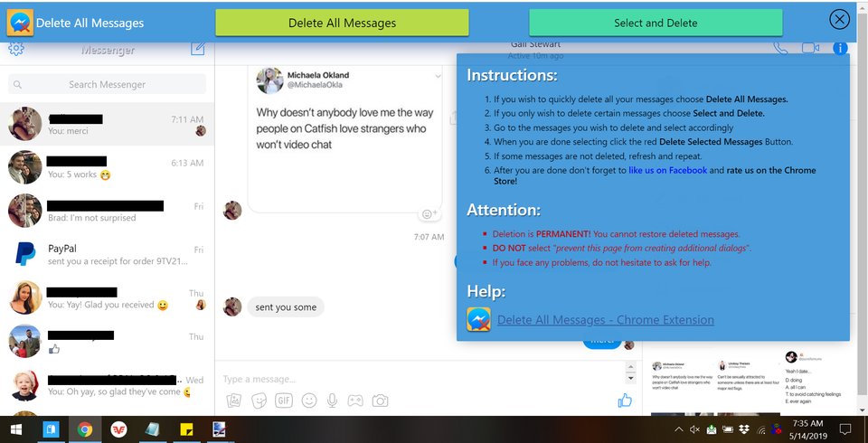Open Delete All Messages - Chrome Extension link
Image resolution: width=868 pixels, height=443 pixels.
coord(605,320)
